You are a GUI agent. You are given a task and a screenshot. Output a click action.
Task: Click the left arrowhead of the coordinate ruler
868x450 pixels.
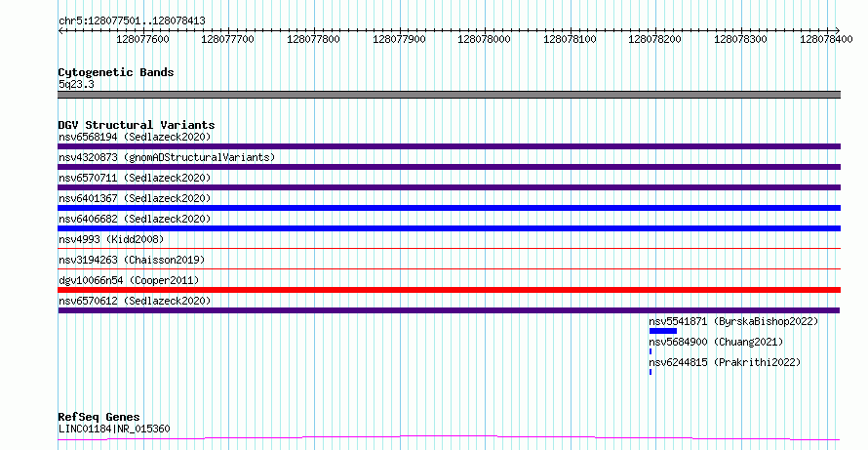tap(60, 30)
